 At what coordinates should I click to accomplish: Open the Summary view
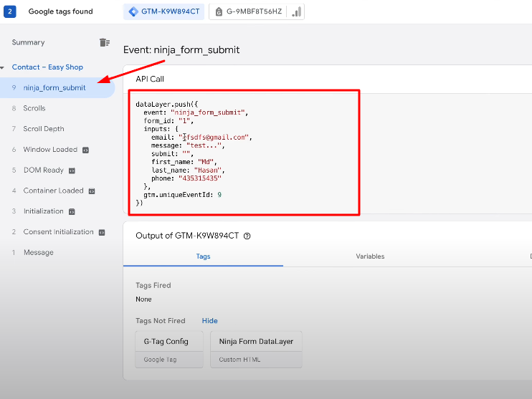28,42
